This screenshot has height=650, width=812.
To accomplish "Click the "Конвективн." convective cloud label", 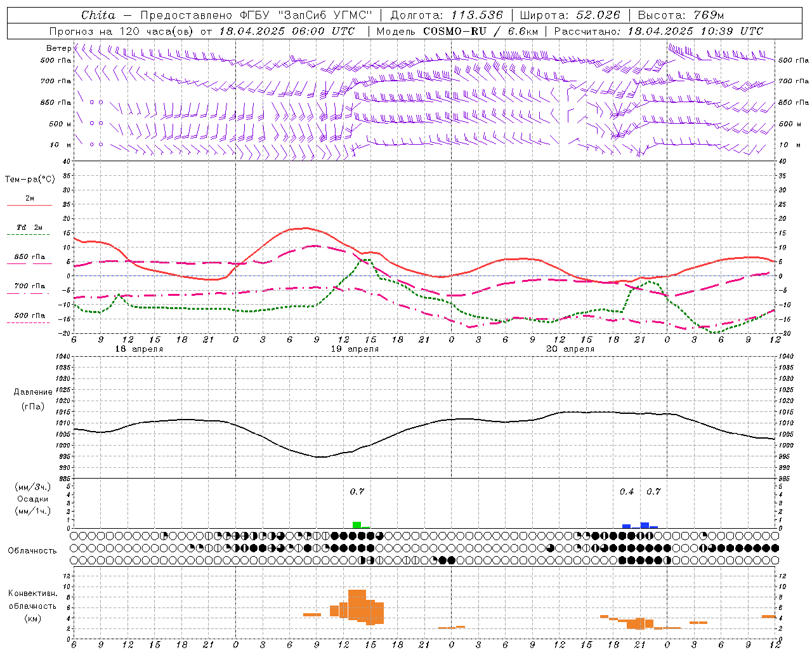I will coord(32,594).
